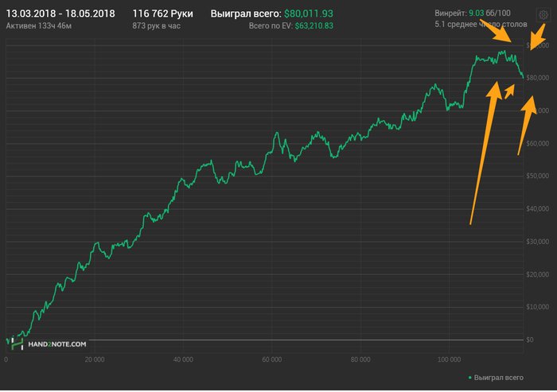Viewport: 557px width, 392px height.
Task: Click the 80 000 x-axis label
Action: coord(360,359)
